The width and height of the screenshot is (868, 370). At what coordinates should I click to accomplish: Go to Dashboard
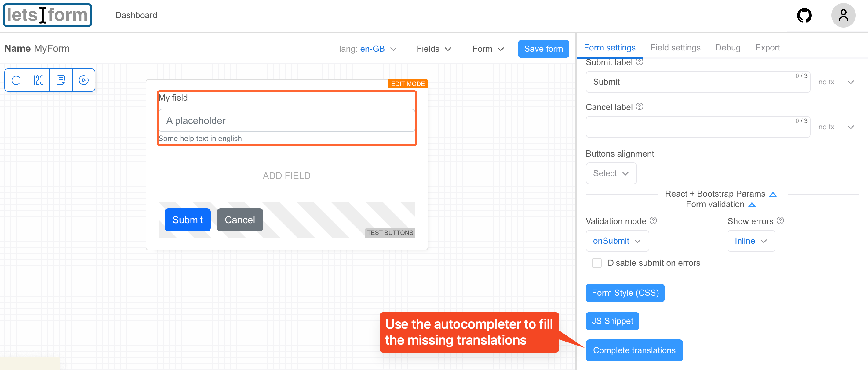pyautogui.click(x=136, y=15)
